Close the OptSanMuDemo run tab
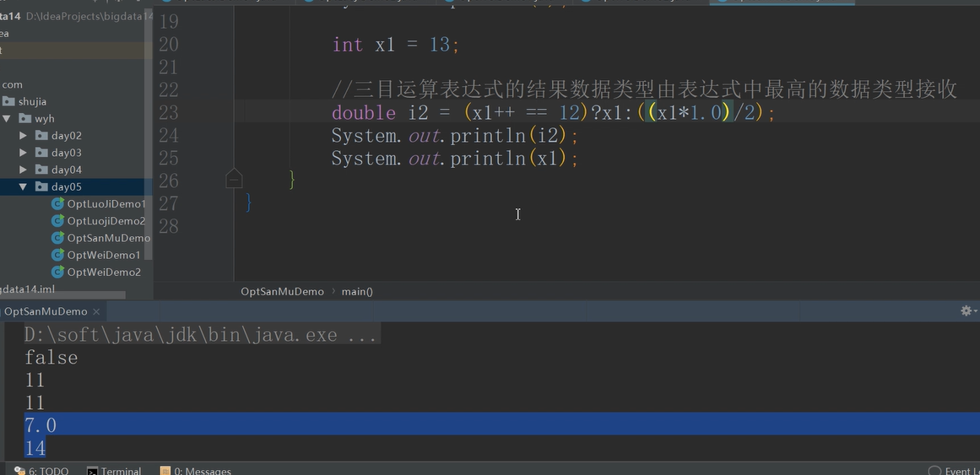The image size is (980, 475). 96,311
